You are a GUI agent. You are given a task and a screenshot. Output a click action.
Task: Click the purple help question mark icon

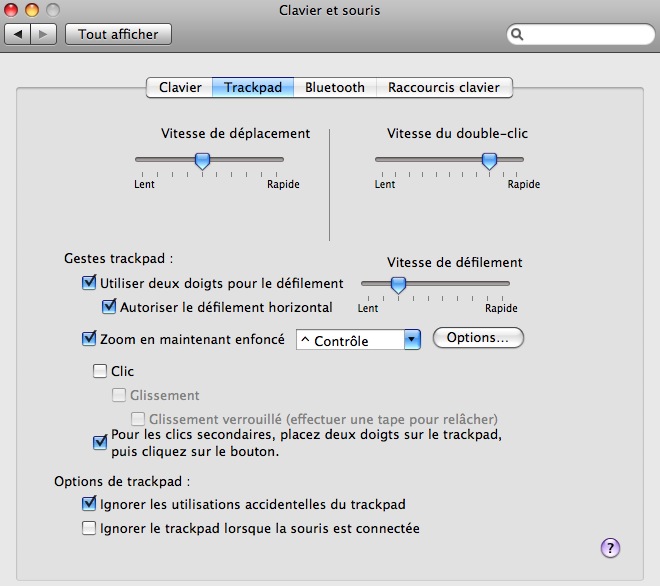click(611, 547)
